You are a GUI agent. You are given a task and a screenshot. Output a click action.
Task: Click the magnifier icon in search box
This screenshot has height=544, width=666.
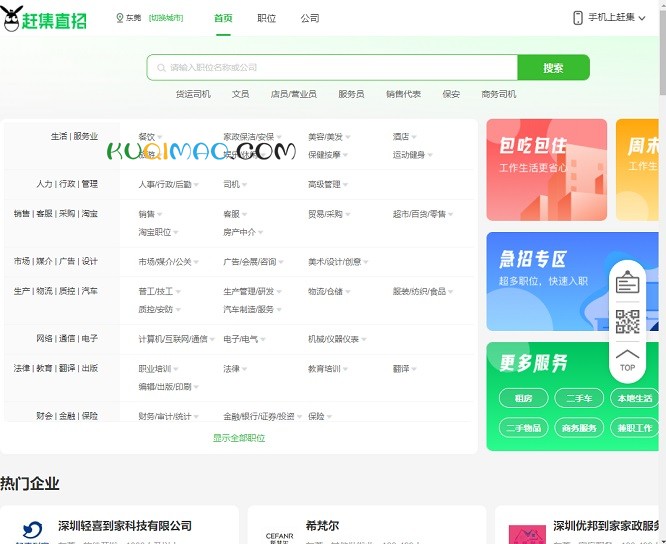tap(161, 68)
